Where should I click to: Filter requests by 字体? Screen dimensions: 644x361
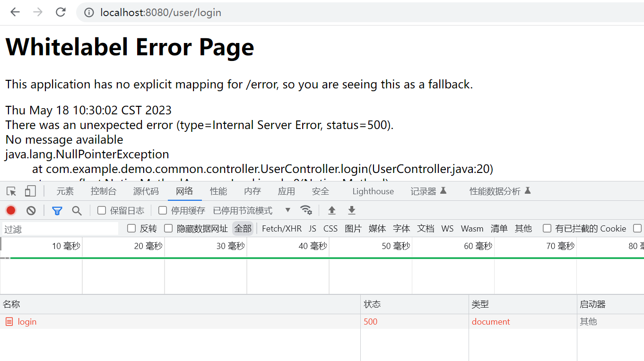(x=401, y=229)
